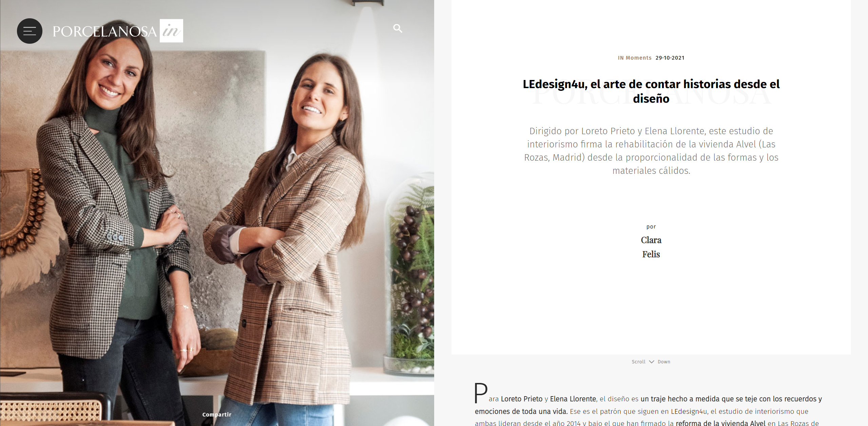Click the bold 'Elena Llorente' name in body
The height and width of the screenshot is (426, 868).
point(573,399)
